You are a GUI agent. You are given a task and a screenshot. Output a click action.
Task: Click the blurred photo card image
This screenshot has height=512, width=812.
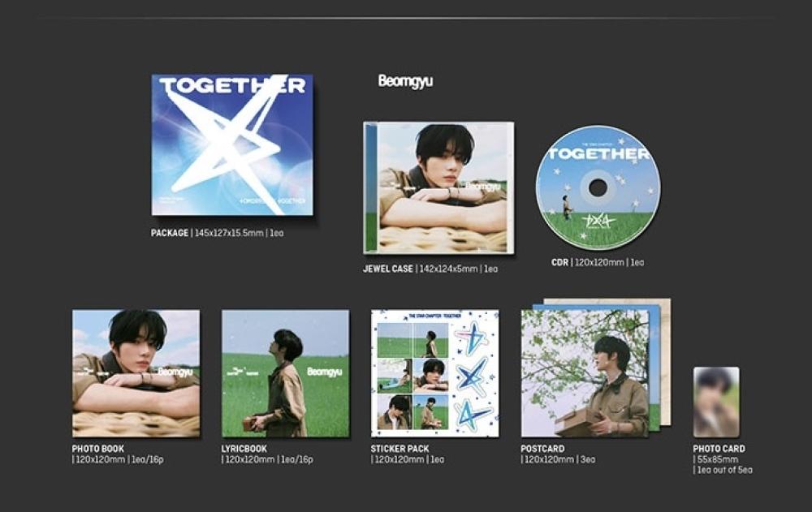(717, 402)
